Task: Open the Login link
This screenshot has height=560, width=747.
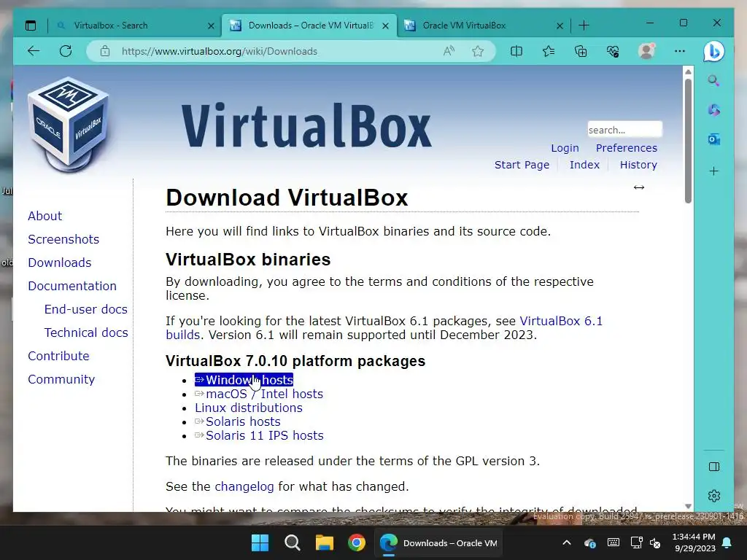Action: tap(565, 148)
